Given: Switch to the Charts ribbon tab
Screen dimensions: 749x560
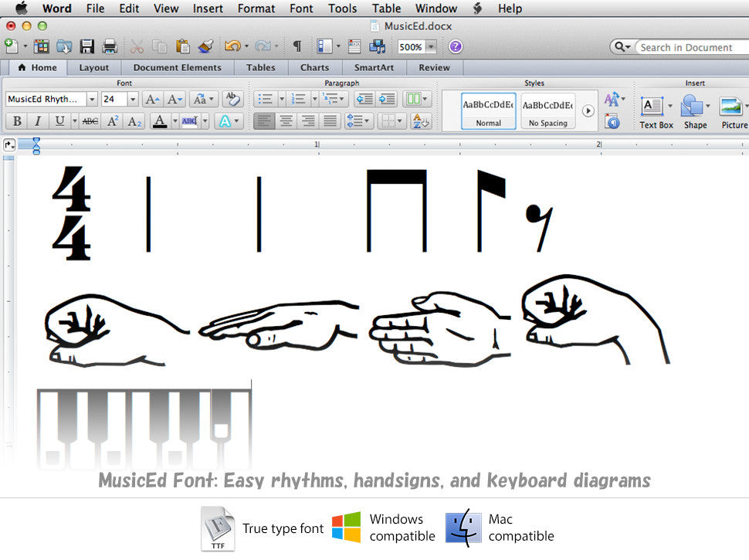Looking at the screenshot, I should point(314,68).
